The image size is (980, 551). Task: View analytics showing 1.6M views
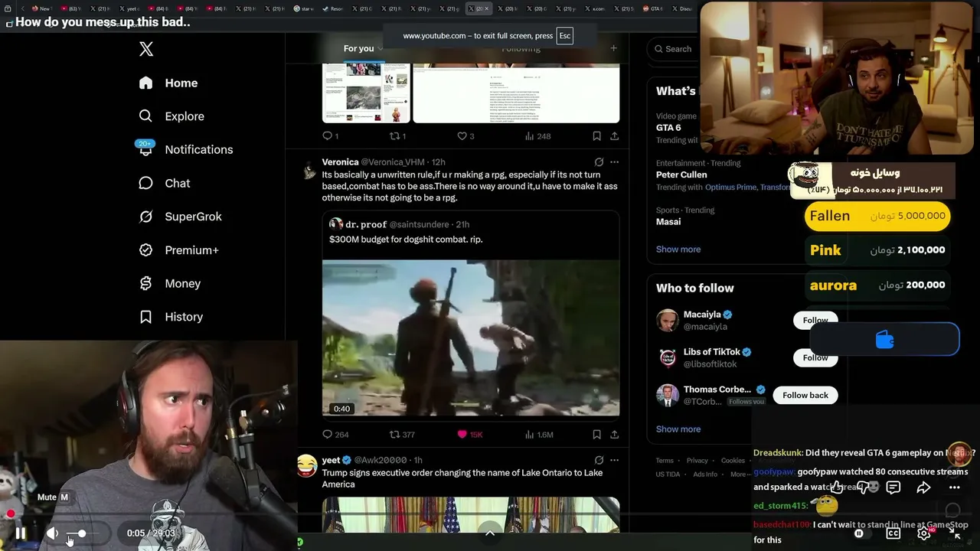pos(539,435)
